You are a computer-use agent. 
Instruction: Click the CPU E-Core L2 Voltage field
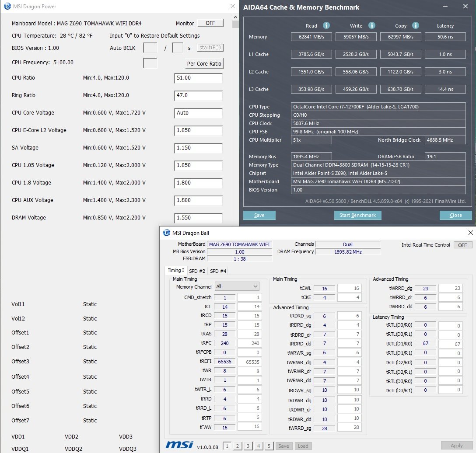(198, 131)
